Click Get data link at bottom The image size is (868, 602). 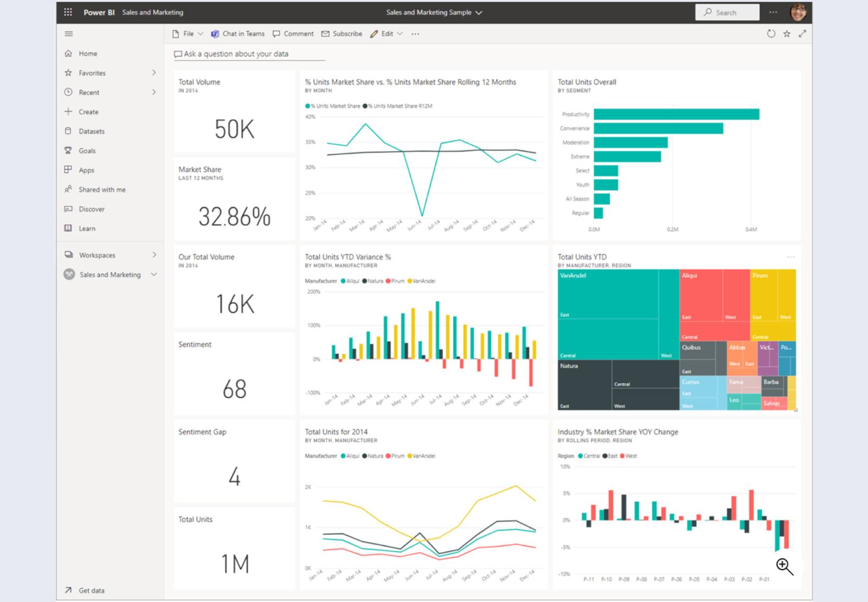92,590
